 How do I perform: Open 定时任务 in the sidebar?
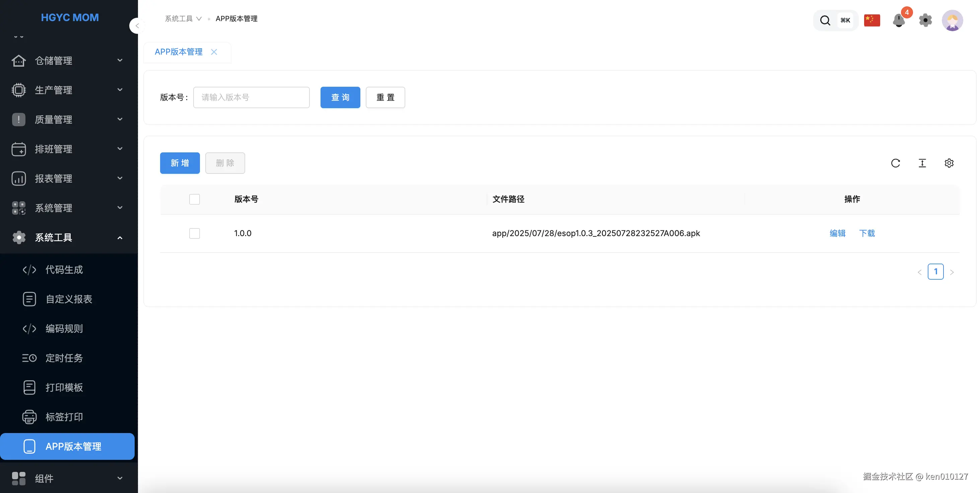(64, 358)
